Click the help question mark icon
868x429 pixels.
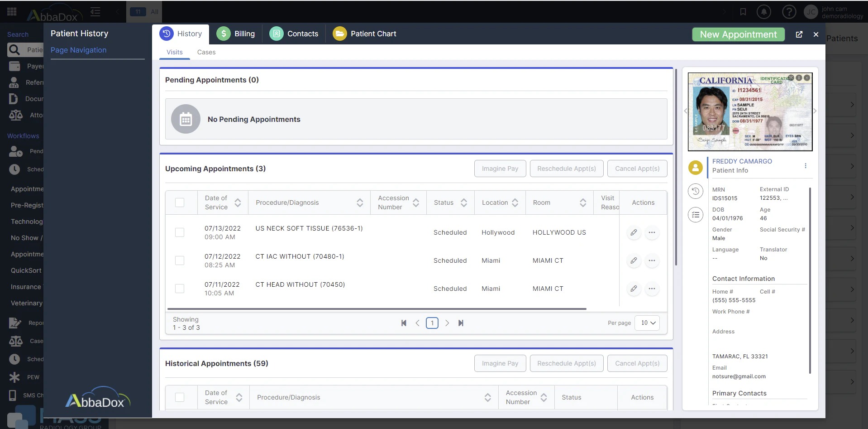pyautogui.click(x=789, y=12)
